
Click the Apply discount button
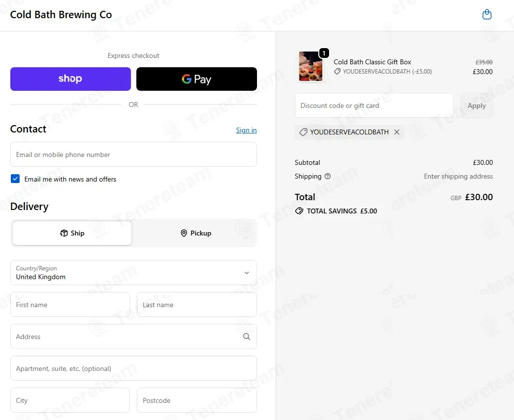point(476,105)
